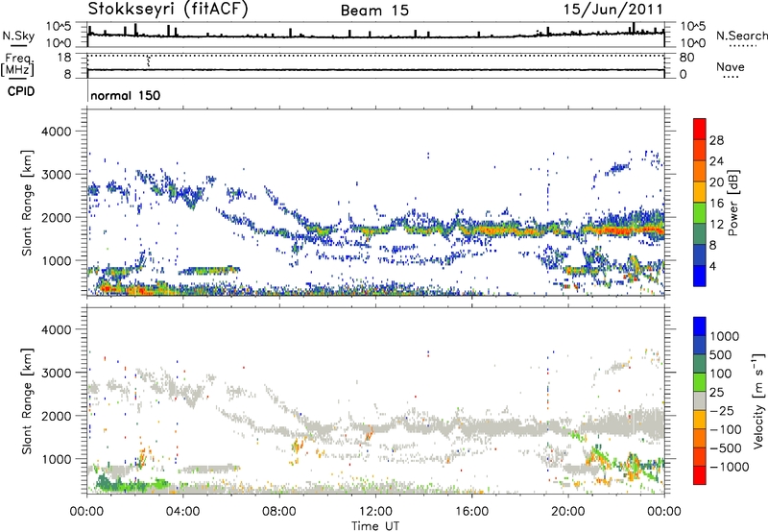Click the 24 label on Power scale
The width and height of the screenshot is (768, 532).
coord(716,161)
